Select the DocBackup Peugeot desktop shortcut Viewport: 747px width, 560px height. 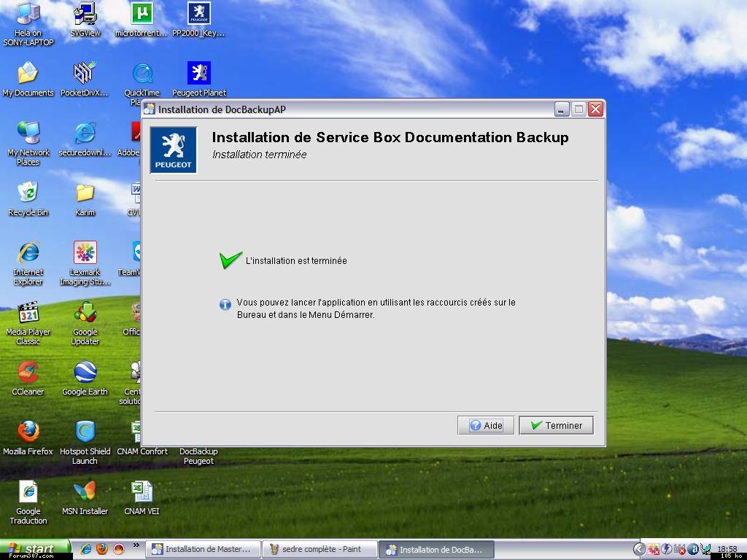tap(198, 456)
